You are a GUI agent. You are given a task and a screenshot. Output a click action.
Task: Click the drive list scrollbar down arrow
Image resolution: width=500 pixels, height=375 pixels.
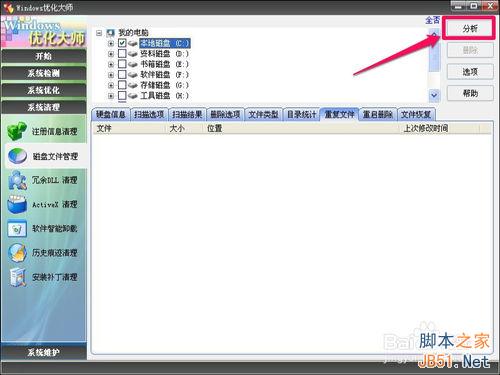434,95
